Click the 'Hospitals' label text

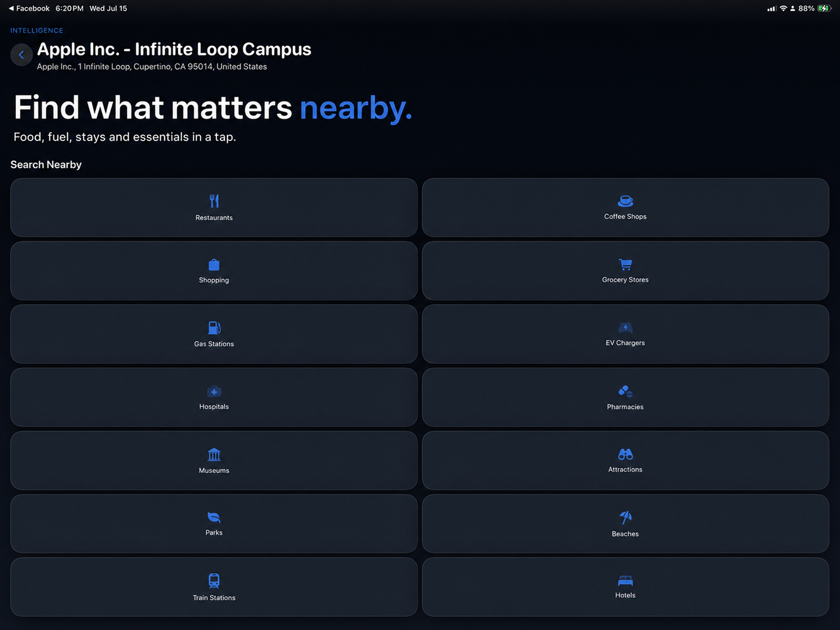point(214,407)
